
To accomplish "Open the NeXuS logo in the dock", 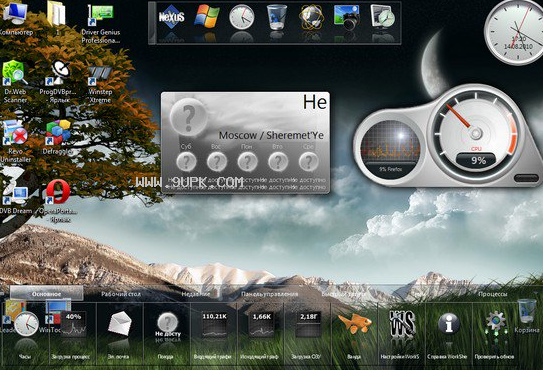I will click(172, 17).
